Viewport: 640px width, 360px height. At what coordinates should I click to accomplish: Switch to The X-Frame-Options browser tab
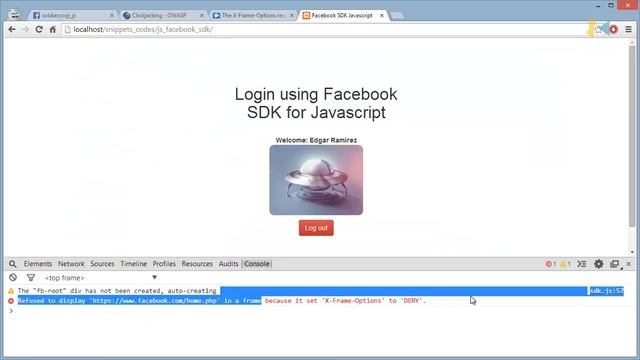[x=253, y=15]
